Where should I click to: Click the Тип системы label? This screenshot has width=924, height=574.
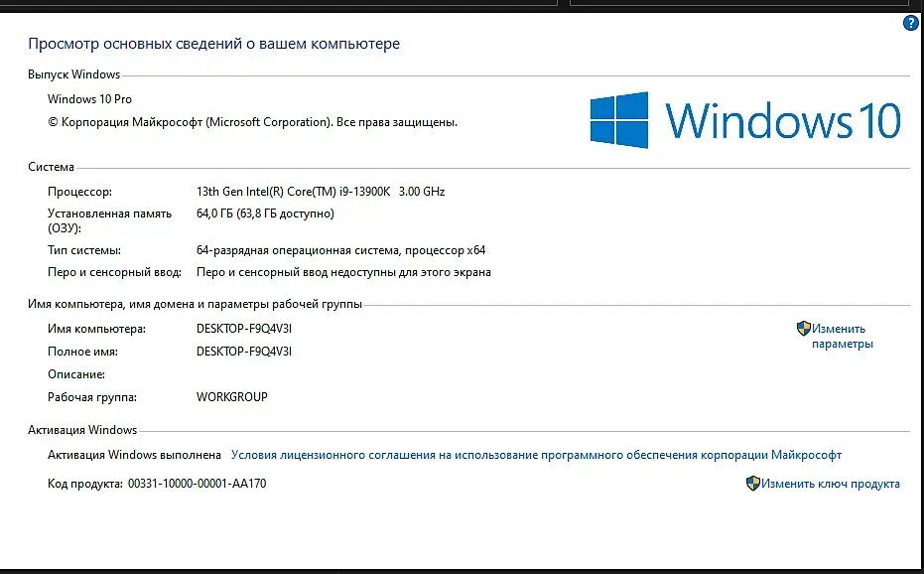84,250
